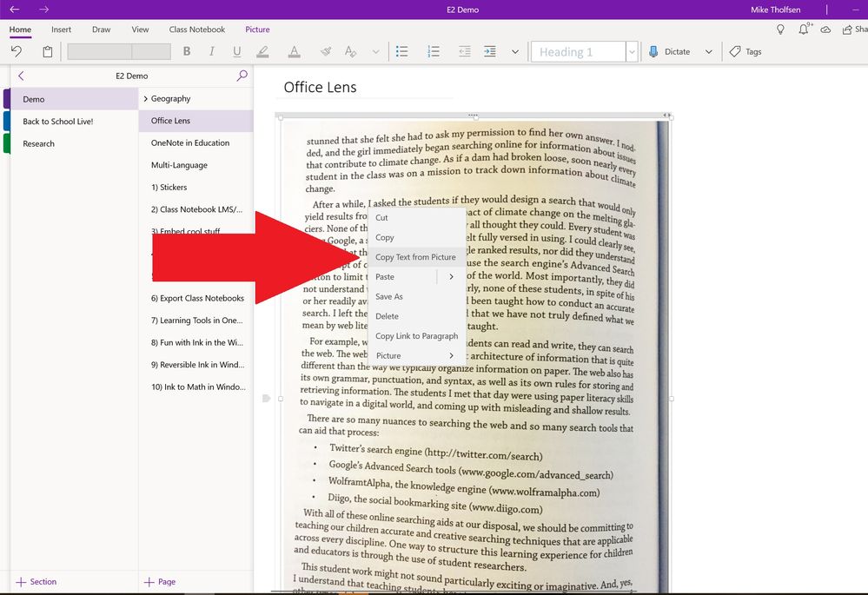
Task: Expand more paragraph options chevron
Action: [515, 51]
